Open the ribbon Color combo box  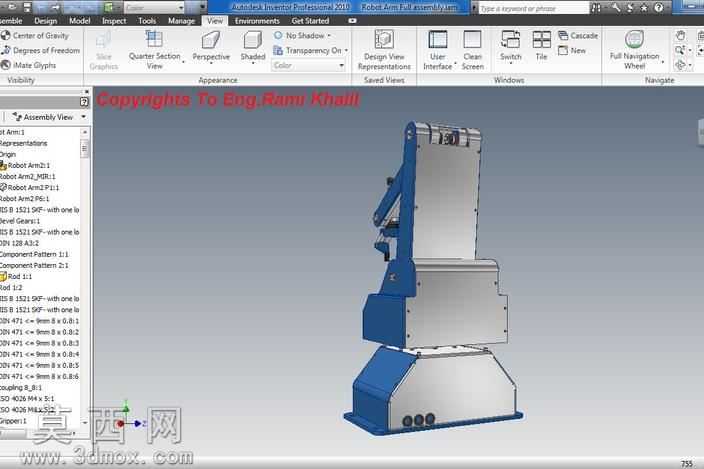(308, 66)
